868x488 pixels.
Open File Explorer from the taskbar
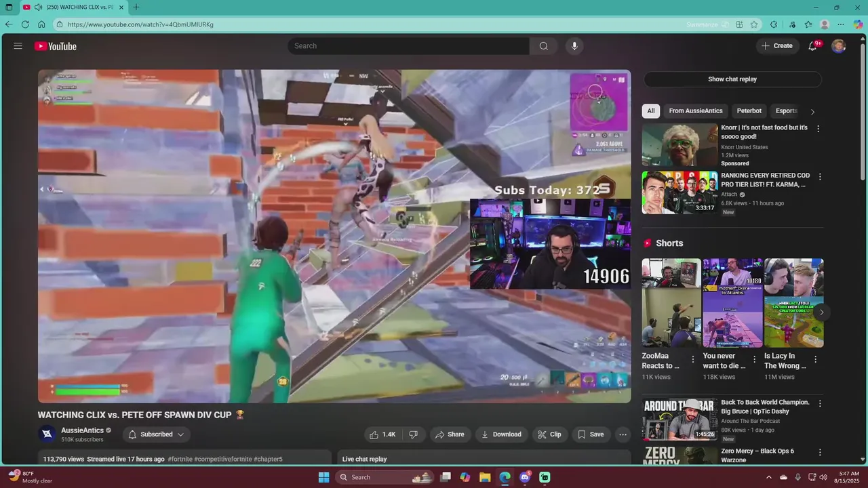[x=486, y=477]
